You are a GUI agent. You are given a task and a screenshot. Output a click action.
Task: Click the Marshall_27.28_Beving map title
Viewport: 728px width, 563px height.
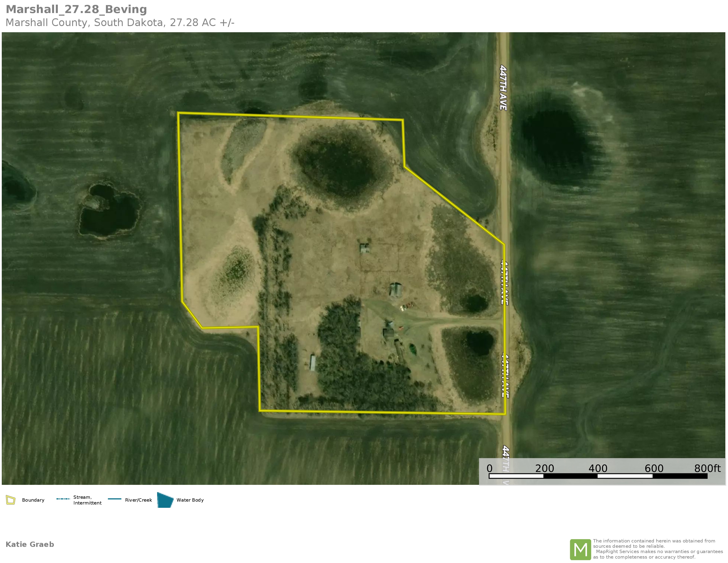click(x=76, y=9)
